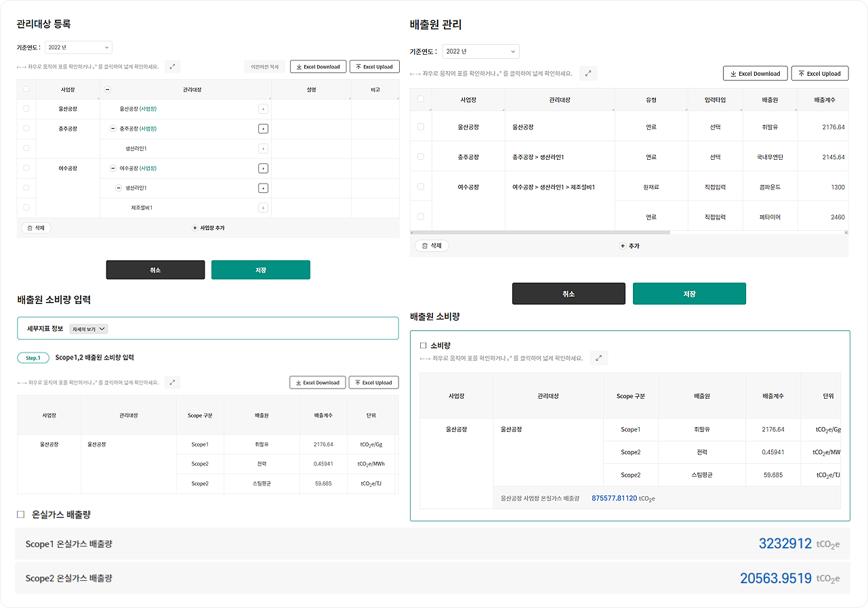The image size is (868, 608).
Task: Collapse the 여수공장 (사업장) tree node
Action: pos(112,168)
